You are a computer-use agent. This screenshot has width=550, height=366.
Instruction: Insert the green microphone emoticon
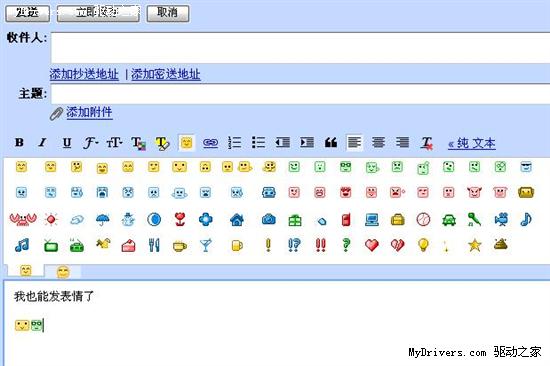[474, 220]
